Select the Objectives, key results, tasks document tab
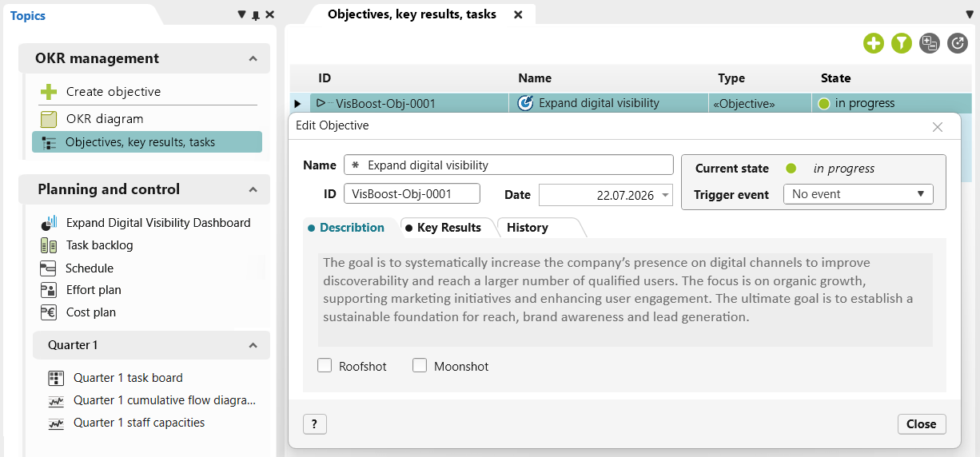Image resolution: width=980 pixels, height=457 pixels. click(x=412, y=14)
